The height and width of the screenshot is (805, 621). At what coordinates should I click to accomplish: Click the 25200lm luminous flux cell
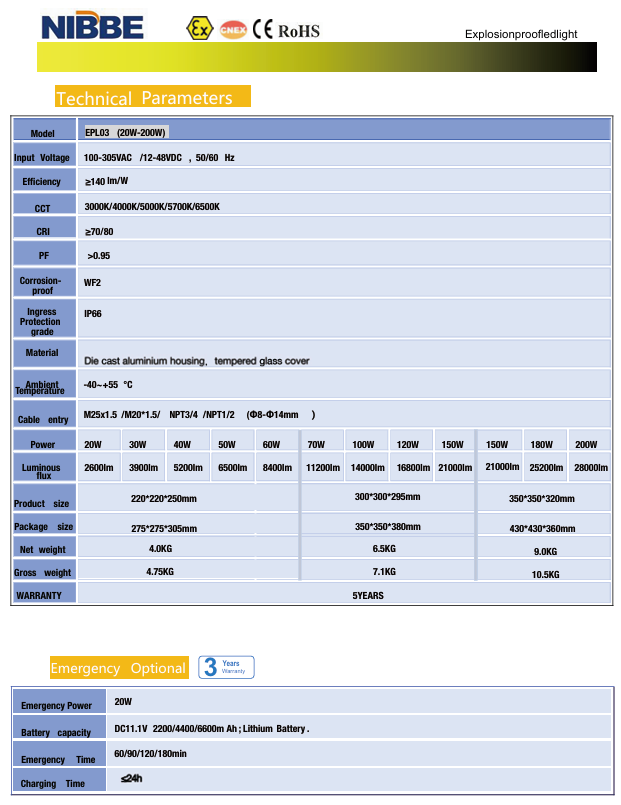point(547,468)
